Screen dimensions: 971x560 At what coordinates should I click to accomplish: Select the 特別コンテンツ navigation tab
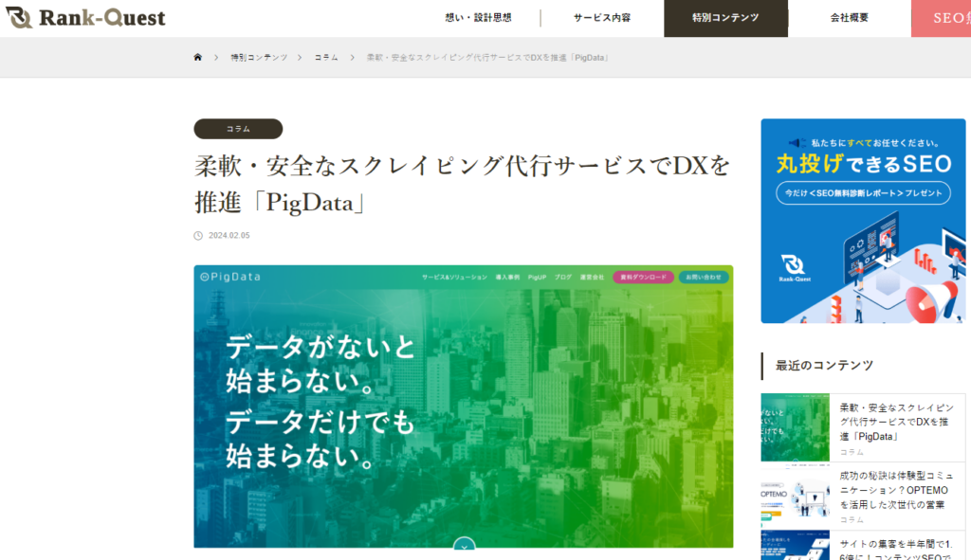[725, 18]
